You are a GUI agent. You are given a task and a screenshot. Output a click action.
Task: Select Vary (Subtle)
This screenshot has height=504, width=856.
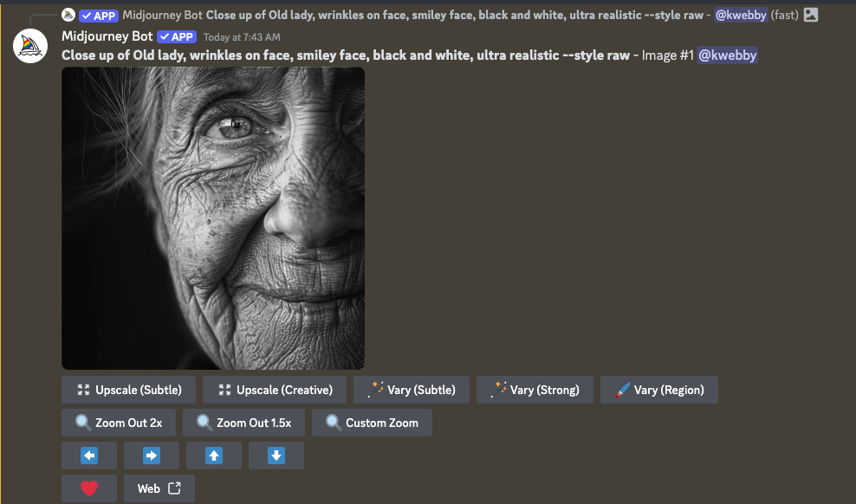(x=411, y=390)
